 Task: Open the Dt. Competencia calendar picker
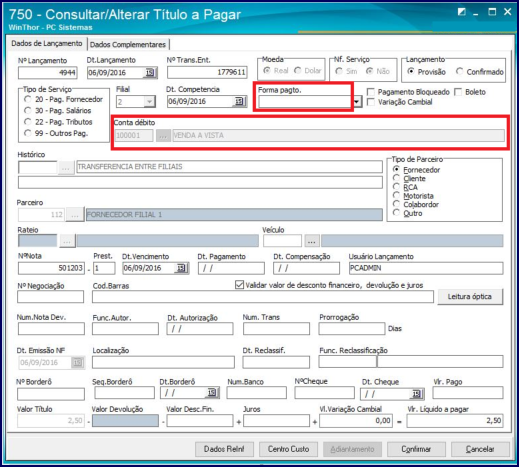click(239, 101)
